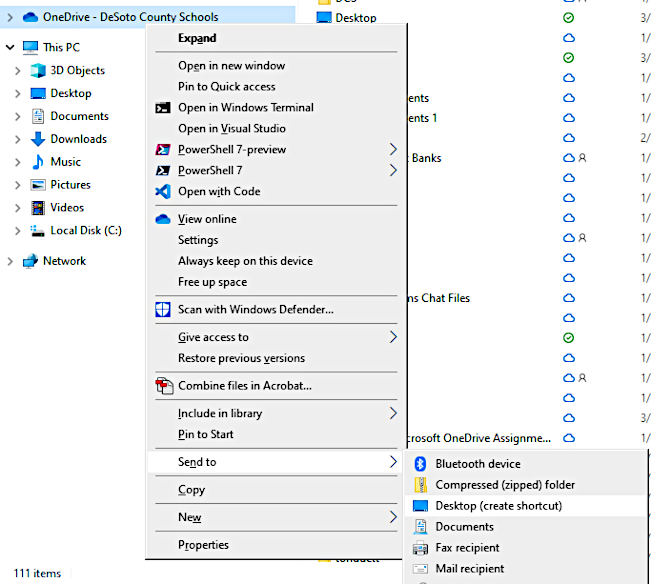
Task: Open the Include in library submenu arrow
Action: (x=393, y=413)
